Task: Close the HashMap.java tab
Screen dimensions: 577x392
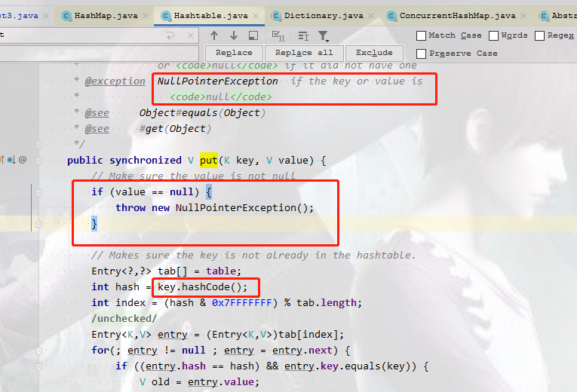Action: [146, 16]
